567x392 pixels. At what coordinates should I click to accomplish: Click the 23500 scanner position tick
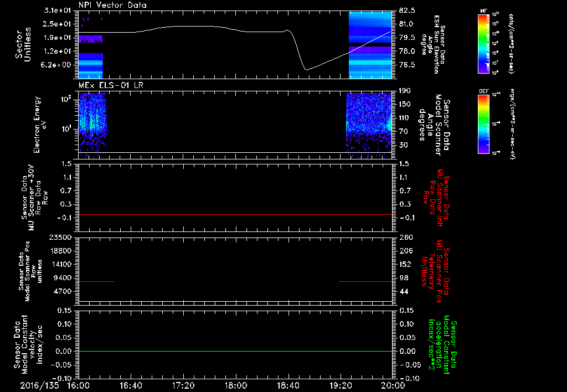[x=60, y=237]
